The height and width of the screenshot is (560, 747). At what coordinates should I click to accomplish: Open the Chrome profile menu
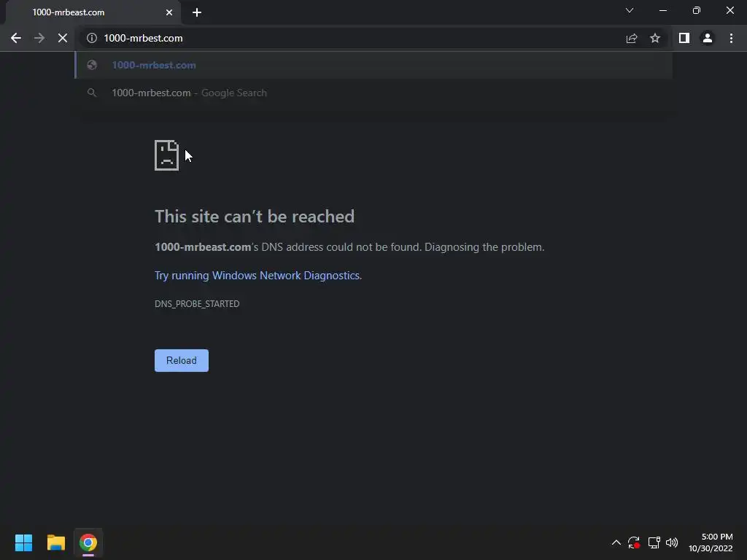(x=708, y=38)
